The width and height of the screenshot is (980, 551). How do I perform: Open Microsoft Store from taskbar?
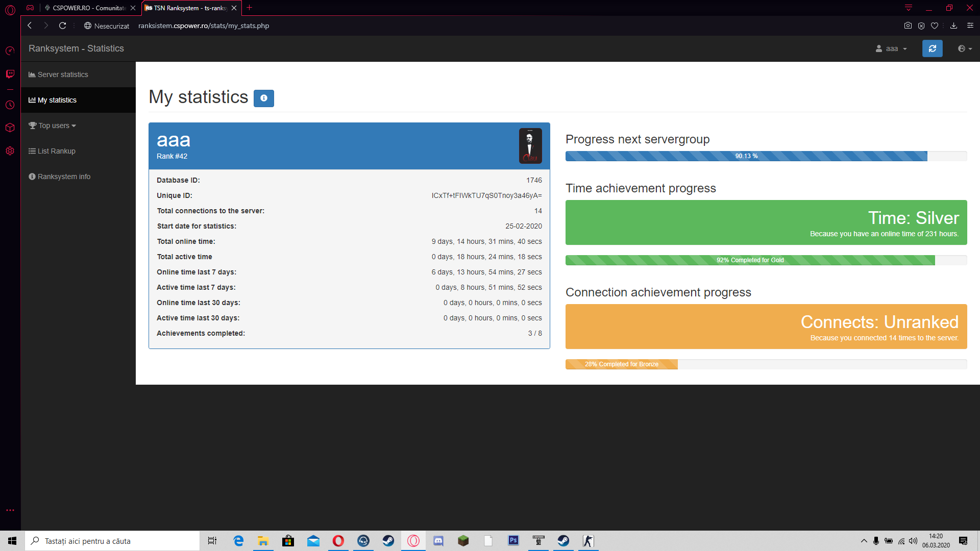click(288, 541)
